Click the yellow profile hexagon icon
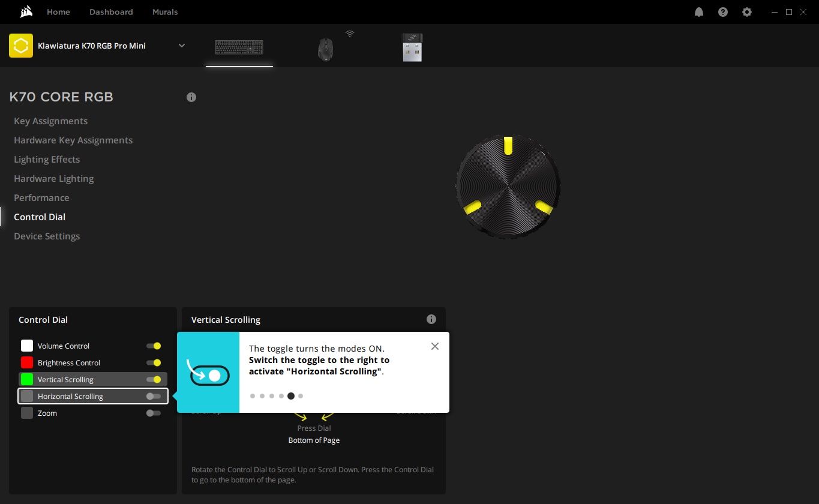Screen dimensions: 819x504 click(21, 46)
